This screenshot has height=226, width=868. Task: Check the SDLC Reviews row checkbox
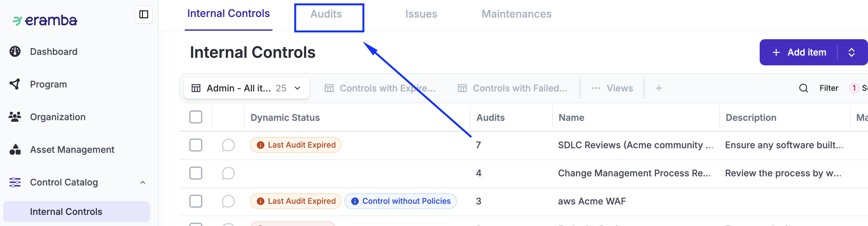196,145
